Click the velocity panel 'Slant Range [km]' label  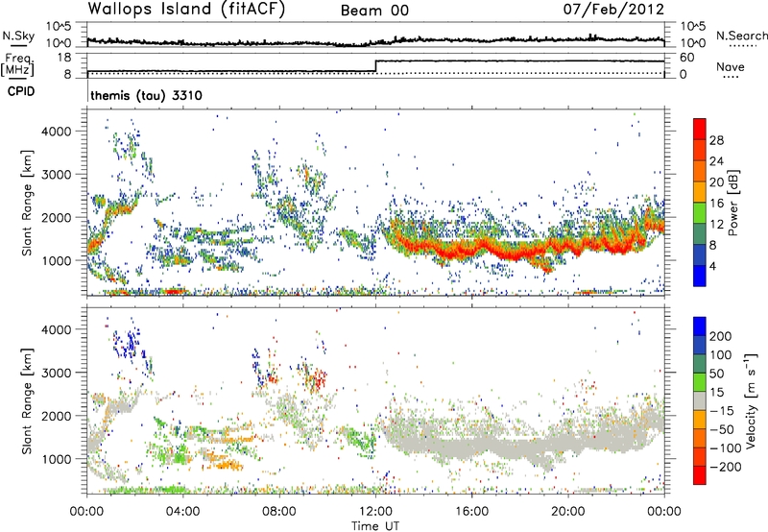(27, 401)
